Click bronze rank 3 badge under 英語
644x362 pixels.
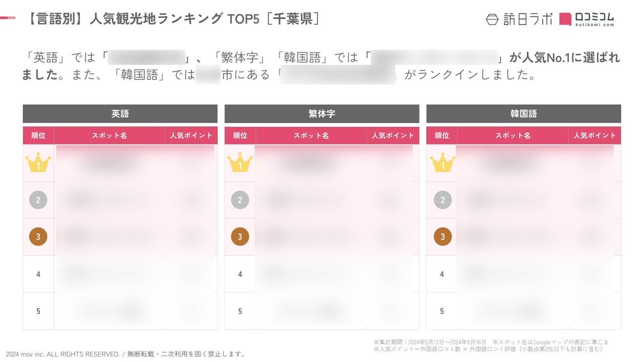coord(38,237)
